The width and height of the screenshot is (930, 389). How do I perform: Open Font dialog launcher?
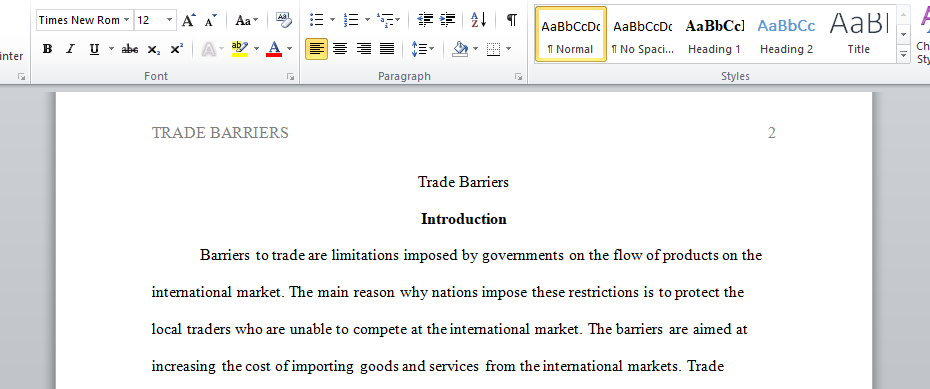click(x=291, y=77)
